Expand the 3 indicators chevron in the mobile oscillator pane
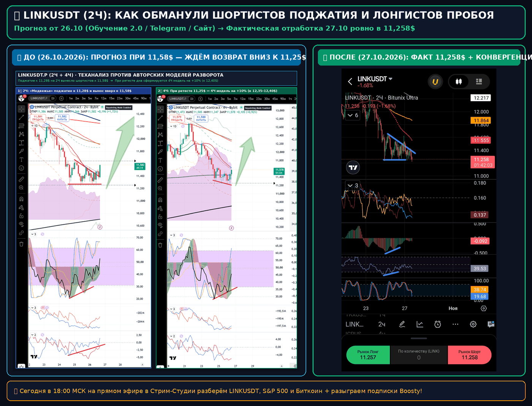Viewport: 532px width, 406px height. point(353,186)
